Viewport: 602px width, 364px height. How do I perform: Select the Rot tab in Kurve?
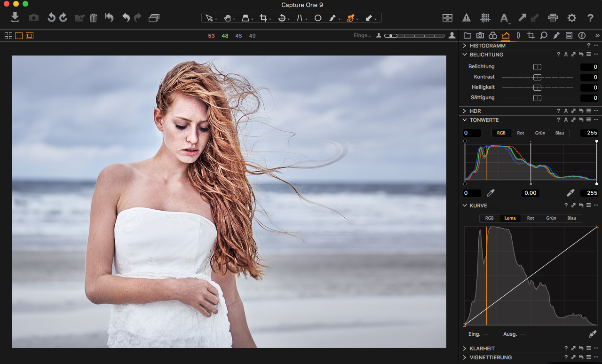[531, 218]
